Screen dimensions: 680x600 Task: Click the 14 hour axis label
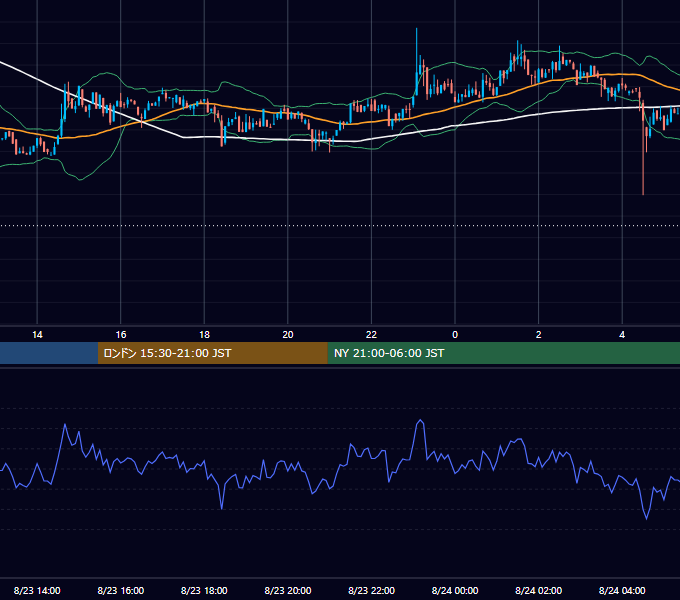(x=37, y=335)
